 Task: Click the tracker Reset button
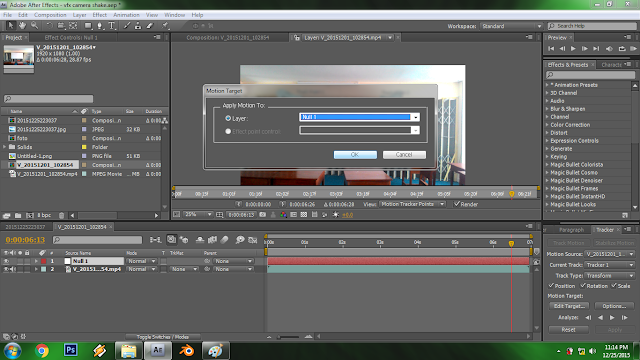point(569,330)
